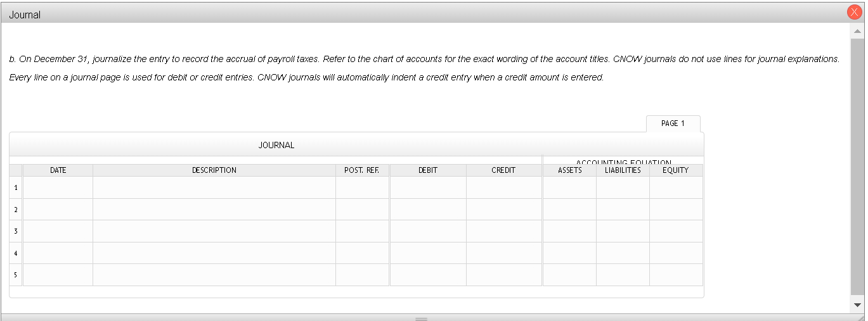Click the Equity cell in row 2
The width and height of the screenshot is (868, 321).
pyautogui.click(x=676, y=210)
